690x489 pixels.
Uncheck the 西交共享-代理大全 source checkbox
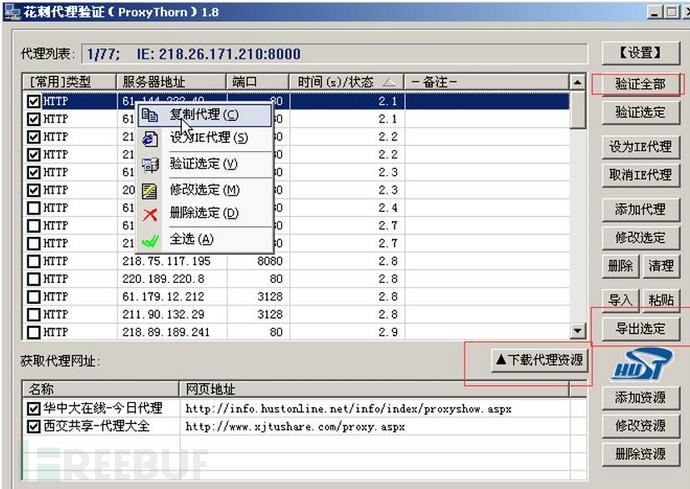[33, 426]
